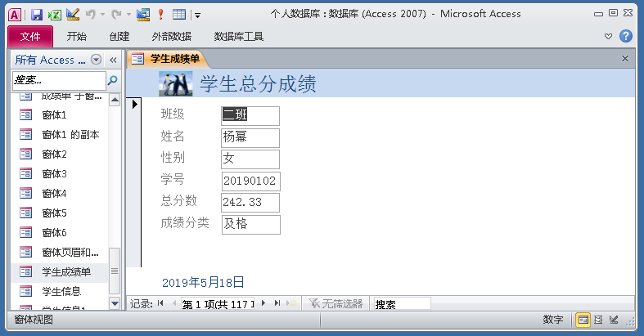Click the 学生总分成绩 form title
Screen dimensions: 644x336
(258, 84)
